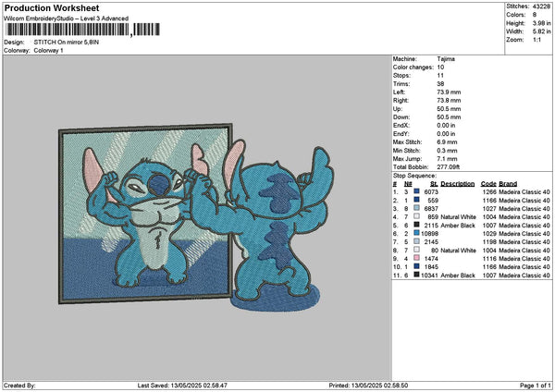Click stitch count 1845 in row 10
This screenshot has width=555, height=392.
(431, 267)
